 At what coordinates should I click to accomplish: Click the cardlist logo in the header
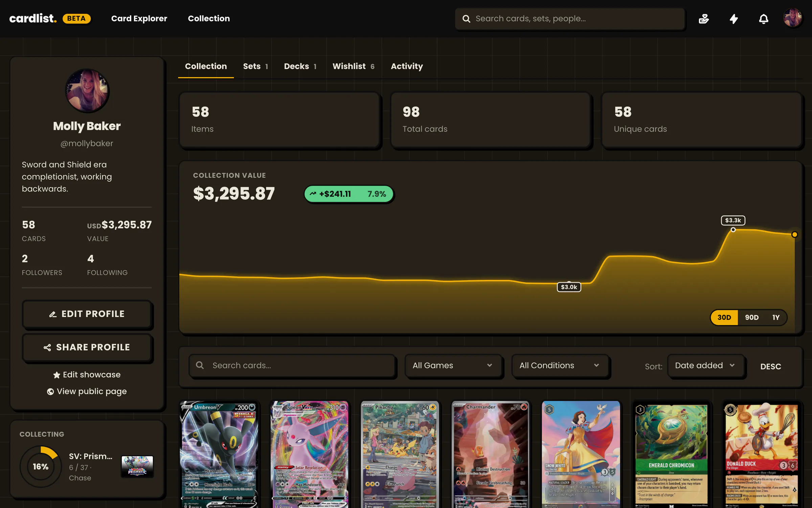[x=33, y=18]
